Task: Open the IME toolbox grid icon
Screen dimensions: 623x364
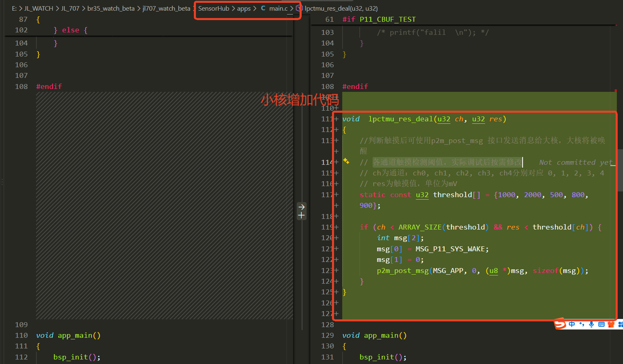Action: (x=620, y=324)
